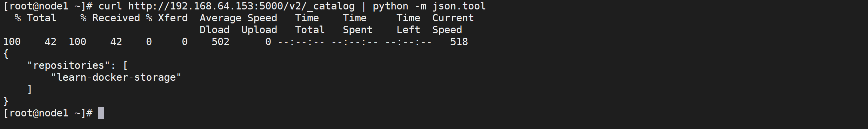The image size is (868, 129).
Task: Click the python word in command
Action: point(390,6)
